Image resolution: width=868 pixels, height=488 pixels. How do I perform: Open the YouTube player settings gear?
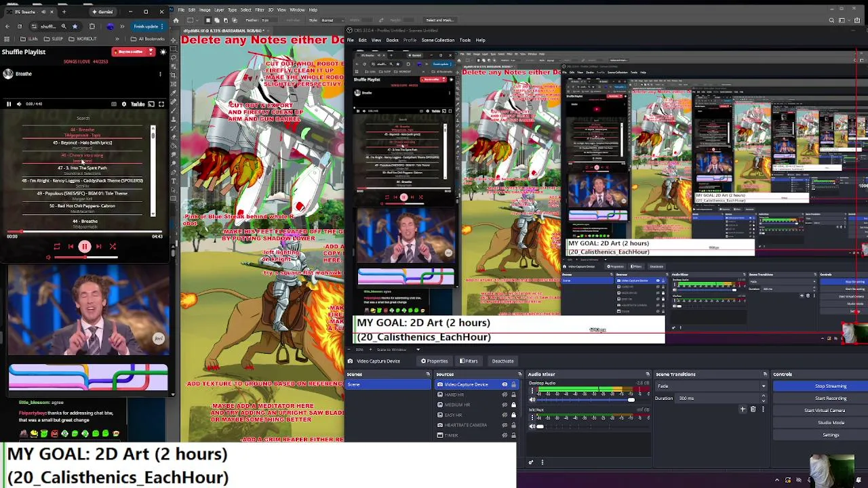point(124,104)
